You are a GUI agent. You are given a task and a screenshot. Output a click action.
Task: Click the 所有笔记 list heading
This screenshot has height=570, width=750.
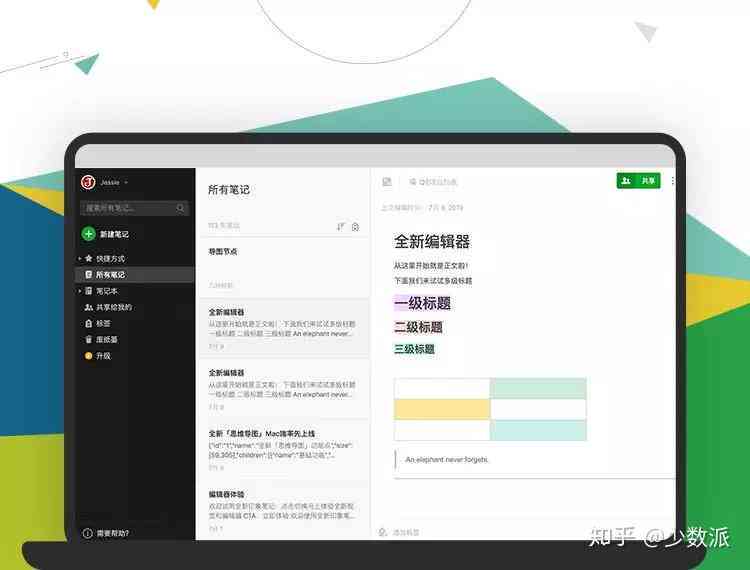click(x=229, y=190)
